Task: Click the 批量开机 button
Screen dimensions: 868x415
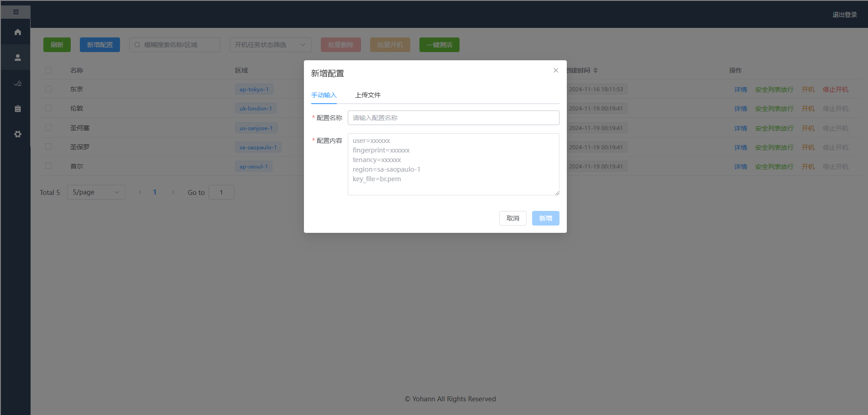Action: (x=390, y=45)
